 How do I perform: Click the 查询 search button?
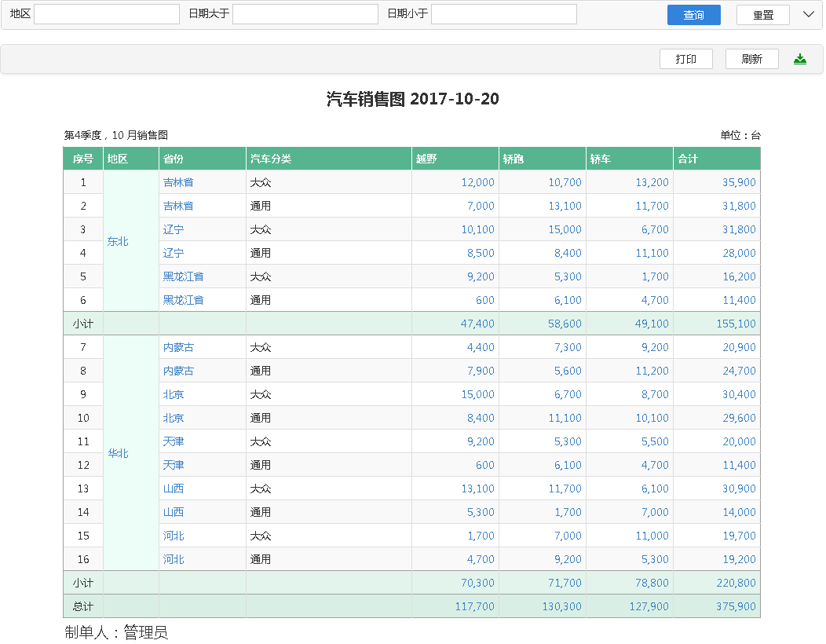[694, 15]
